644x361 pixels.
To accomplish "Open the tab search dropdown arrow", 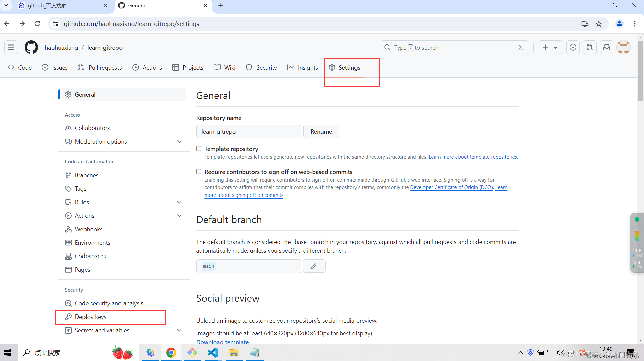I will (6, 5).
